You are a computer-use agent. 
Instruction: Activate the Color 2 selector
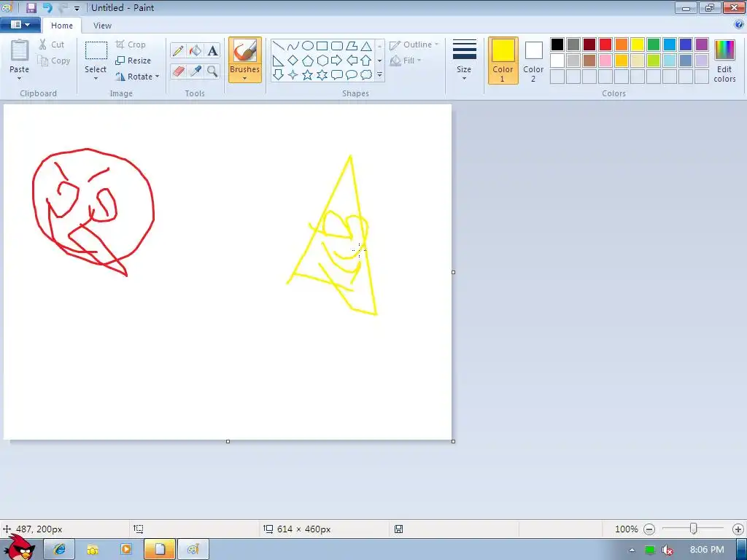tap(533, 61)
